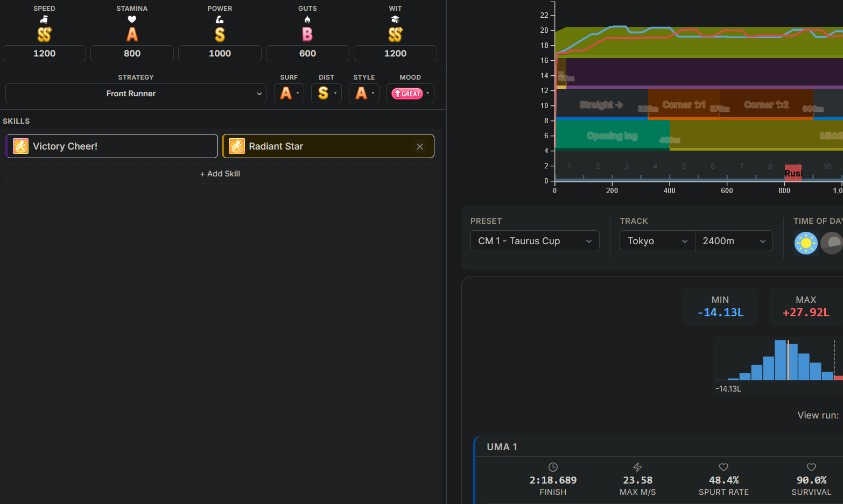Click the Power value field 1000
This screenshot has width=843, height=504.
coord(220,53)
